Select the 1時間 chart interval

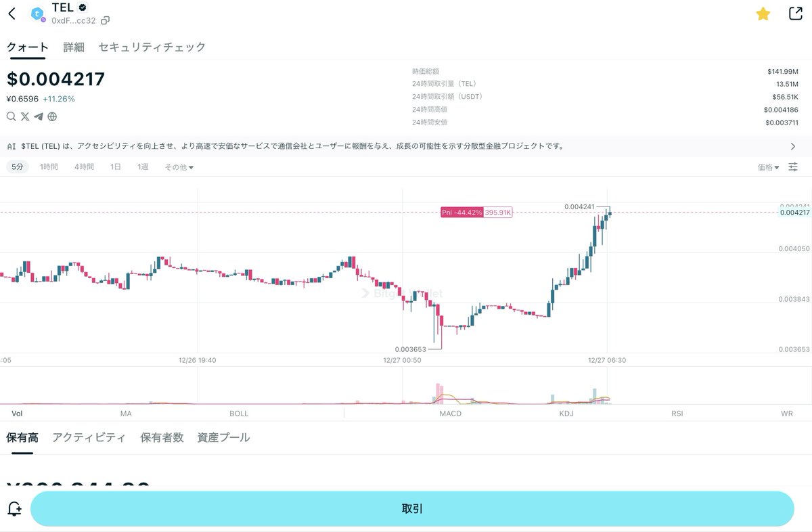[x=49, y=167]
